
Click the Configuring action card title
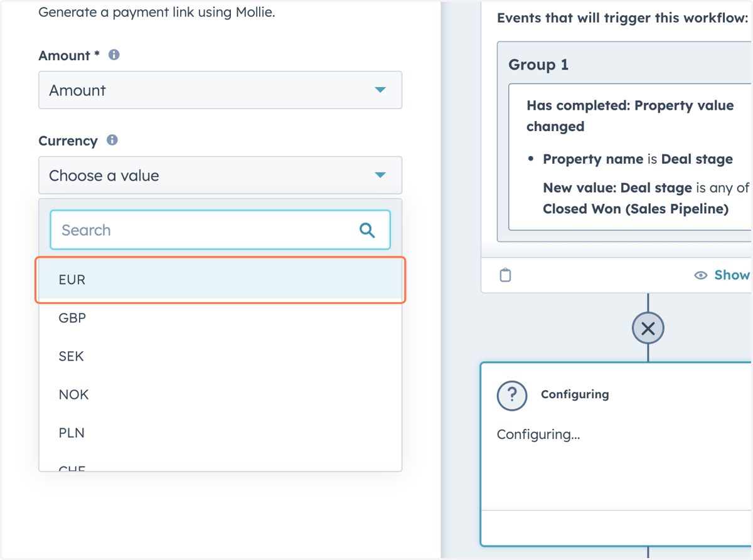coord(575,394)
